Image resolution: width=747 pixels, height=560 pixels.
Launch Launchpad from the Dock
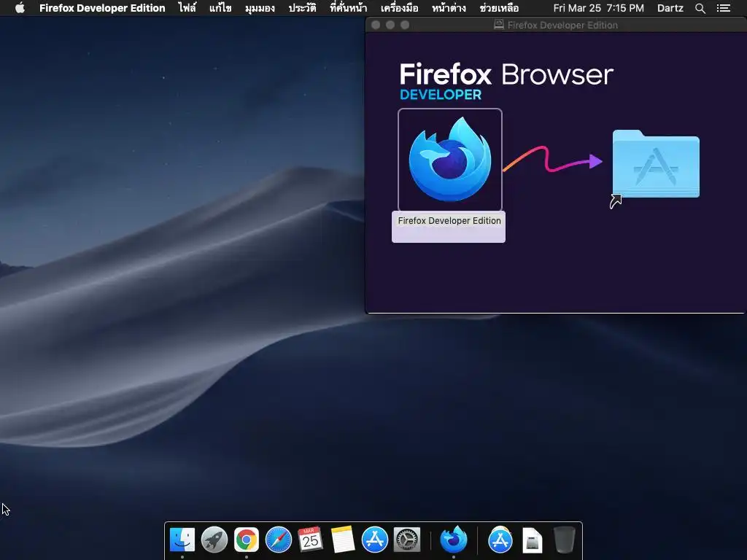(x=214, y=540)
